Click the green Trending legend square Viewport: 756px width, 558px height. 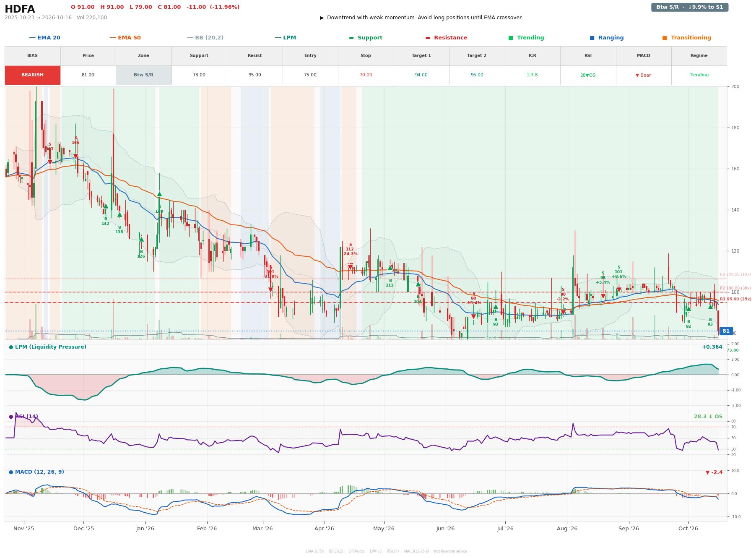[511, 38]
